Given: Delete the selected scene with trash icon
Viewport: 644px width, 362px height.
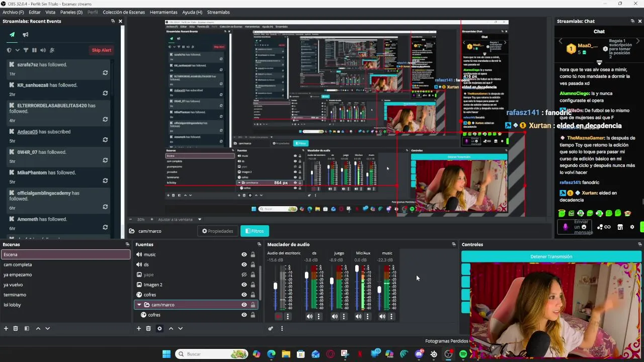Looking at the screenshot, I should pos(16,328).
